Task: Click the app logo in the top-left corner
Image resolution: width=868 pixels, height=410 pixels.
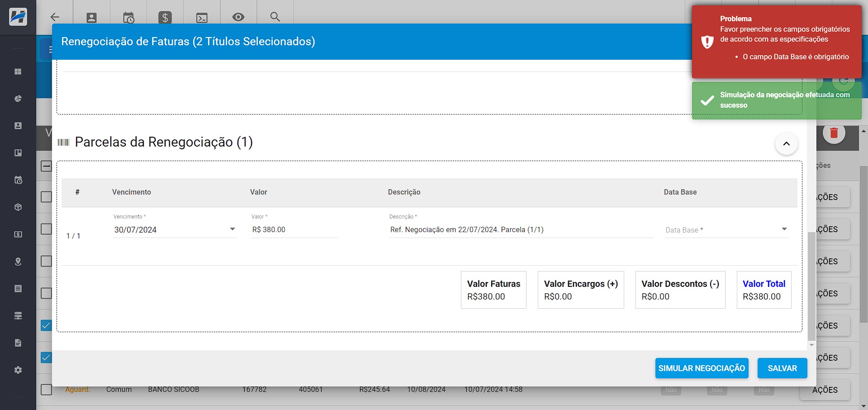Action: 18,17
